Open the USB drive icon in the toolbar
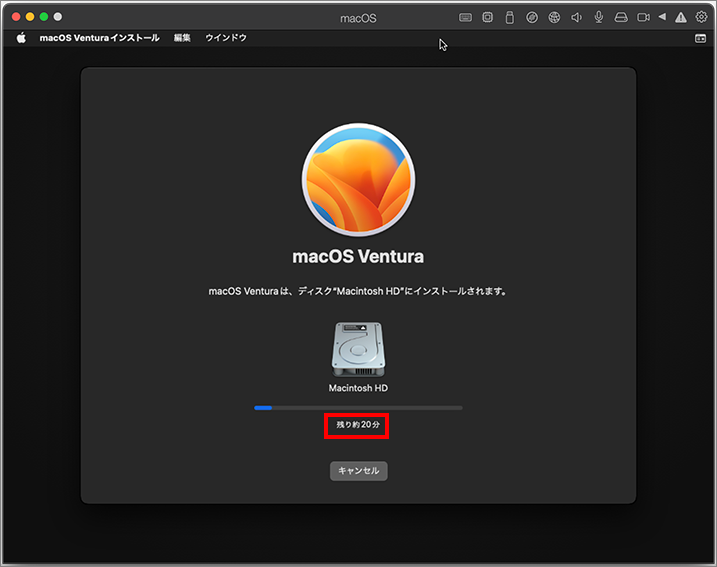Image resolution: width=717 pixels, height=567 pixels. (509, 17)
